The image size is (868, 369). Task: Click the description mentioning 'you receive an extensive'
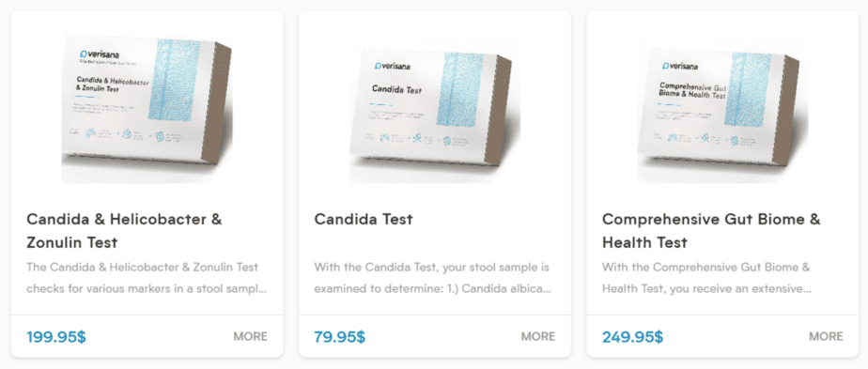(x=707, y=278)
